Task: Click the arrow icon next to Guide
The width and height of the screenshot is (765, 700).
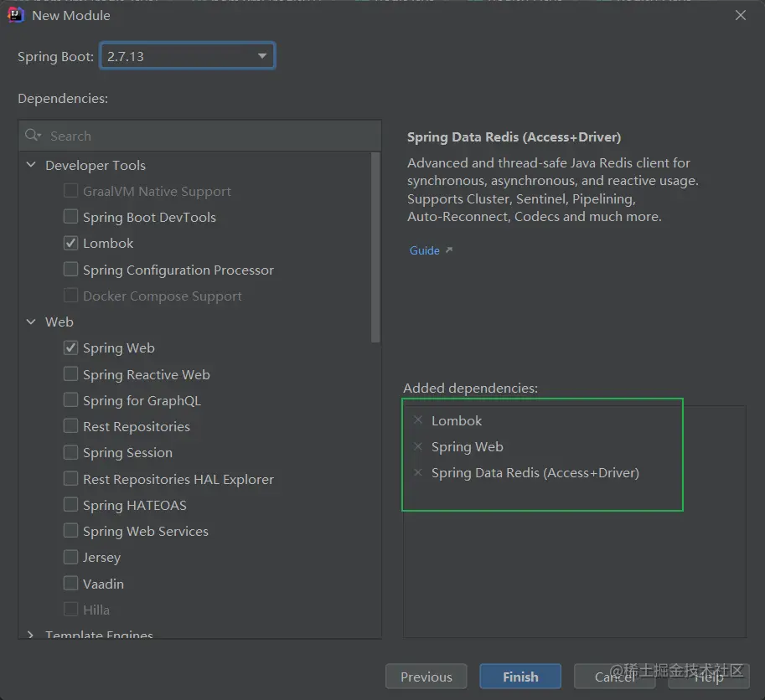Action: pyautogui.click(x=449, y=250)
